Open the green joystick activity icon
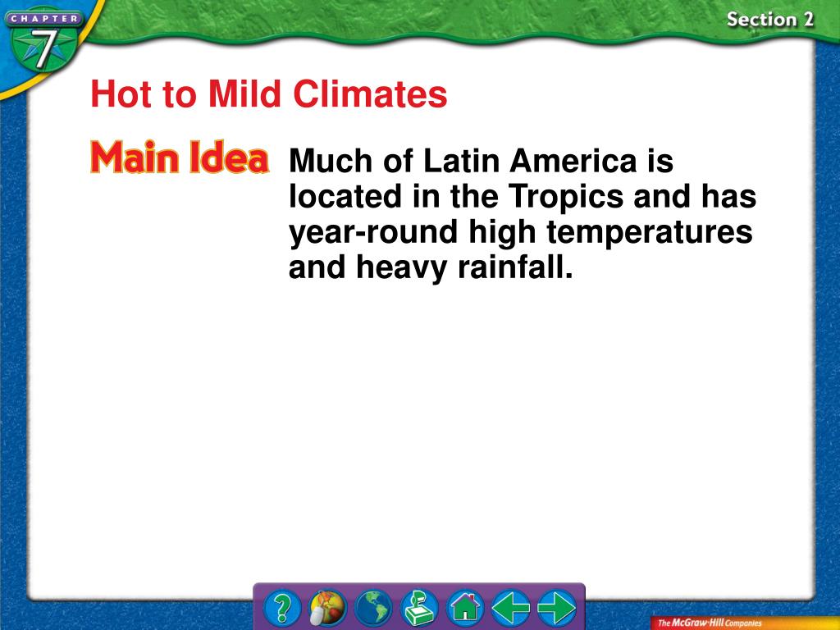 click(419, 608)
